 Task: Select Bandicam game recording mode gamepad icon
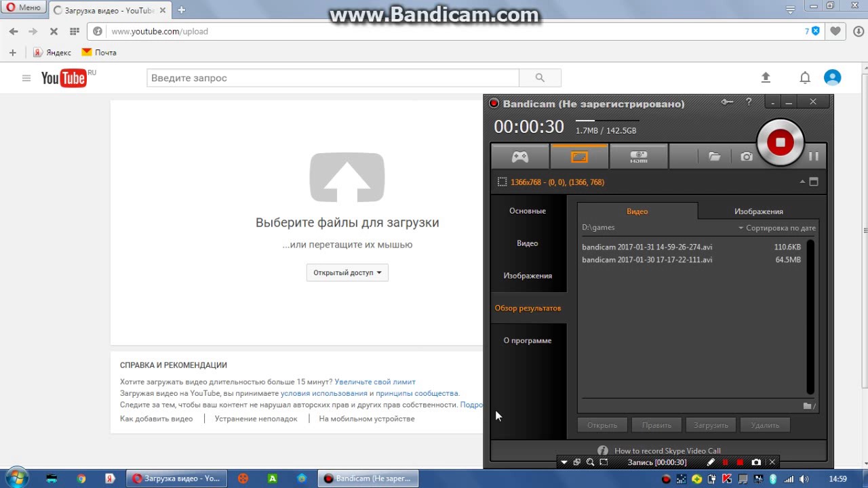pos(519,157)
